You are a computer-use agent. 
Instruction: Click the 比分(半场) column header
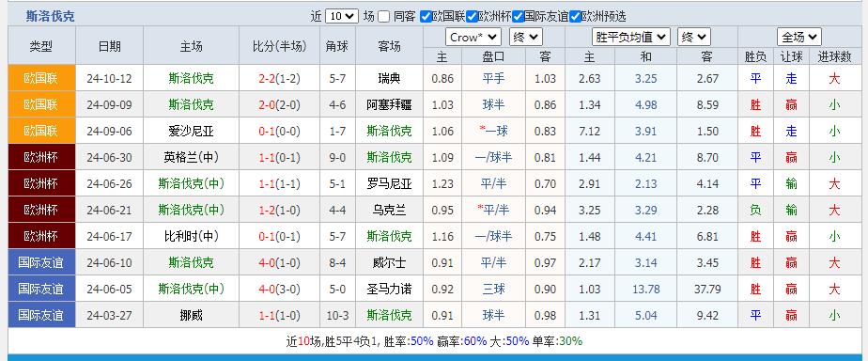(x=280, y=46)
